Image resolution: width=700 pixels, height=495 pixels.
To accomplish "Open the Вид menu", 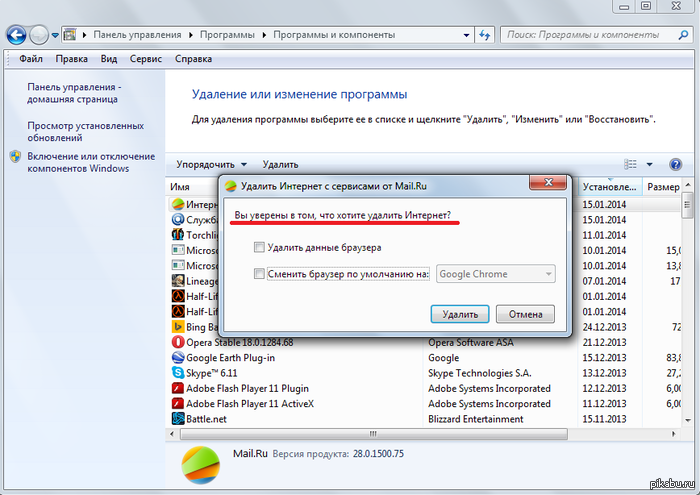I will click(x=108, y=59).
